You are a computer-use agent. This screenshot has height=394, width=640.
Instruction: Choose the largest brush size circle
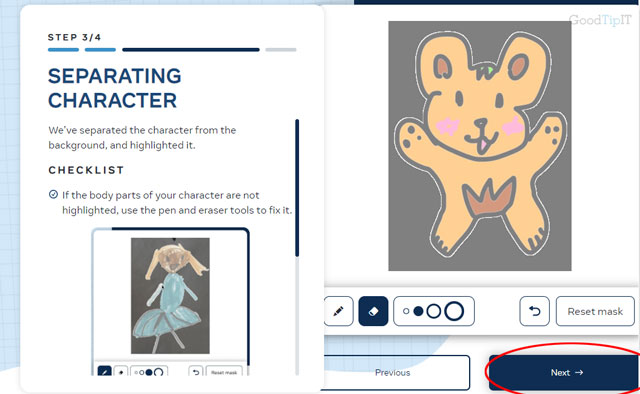coord(454,311)
